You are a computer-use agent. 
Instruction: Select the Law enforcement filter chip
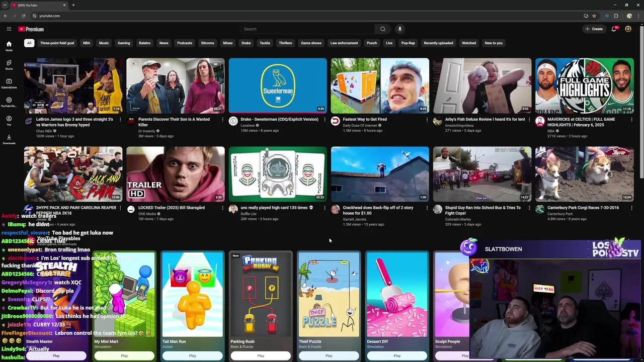pos(344,43)
